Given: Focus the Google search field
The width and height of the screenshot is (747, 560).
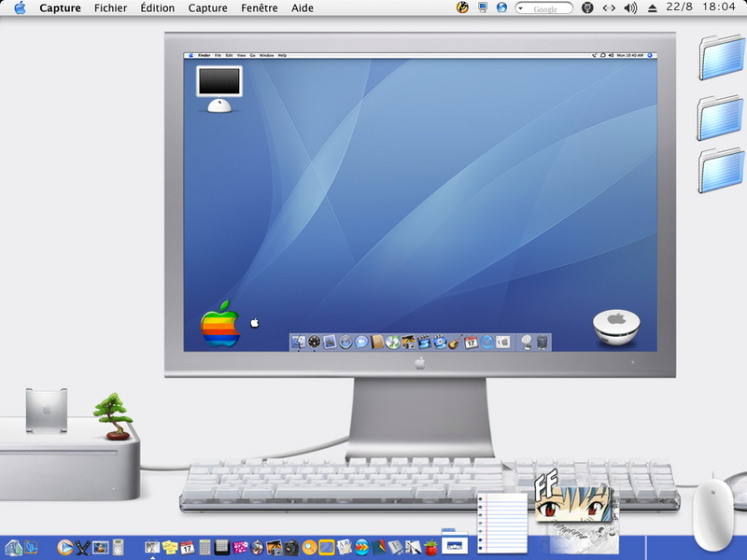Looking at the screenshot, I should click(x=544, y=8).
